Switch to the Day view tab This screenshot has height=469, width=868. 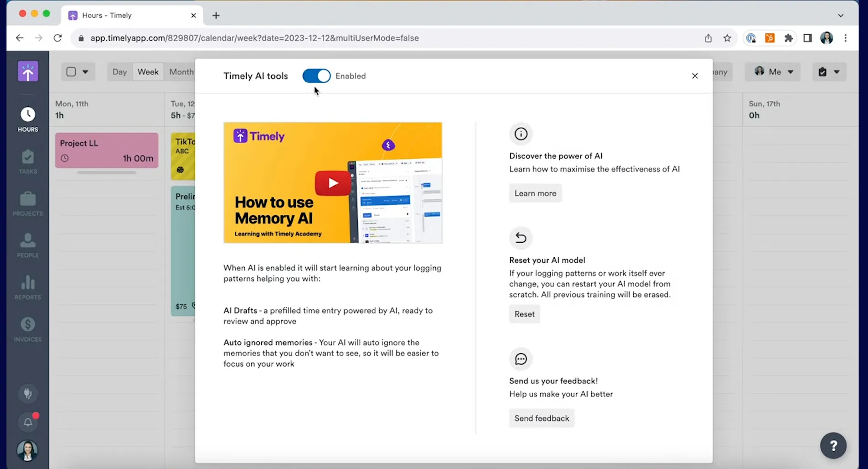coord(119,72)
